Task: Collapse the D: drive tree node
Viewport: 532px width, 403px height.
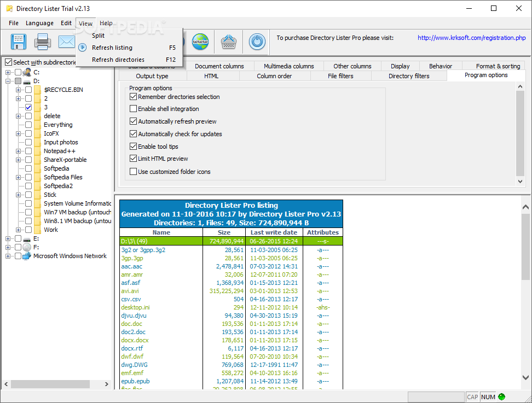Action: tap(8, 81)
